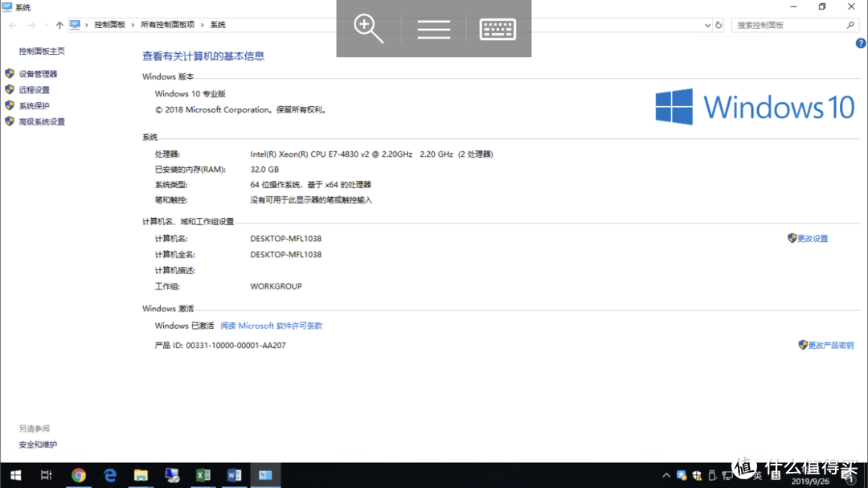
Task: Click the Xeon E7-4830 v2 processor text
Action: 371,154
